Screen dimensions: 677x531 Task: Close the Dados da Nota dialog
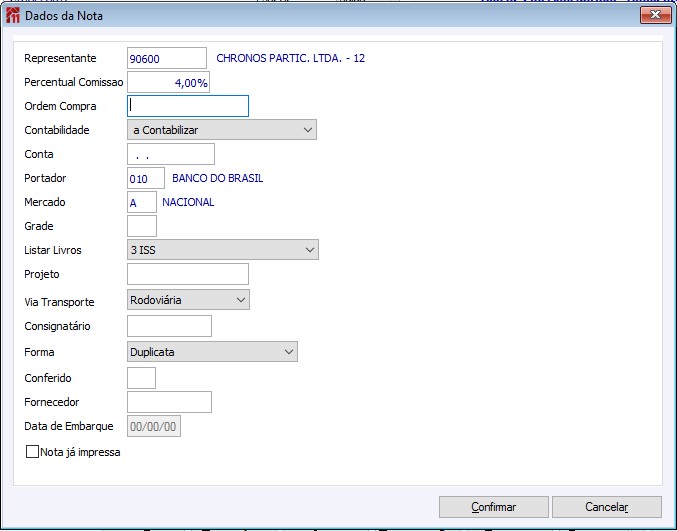[x=655, y=15]
